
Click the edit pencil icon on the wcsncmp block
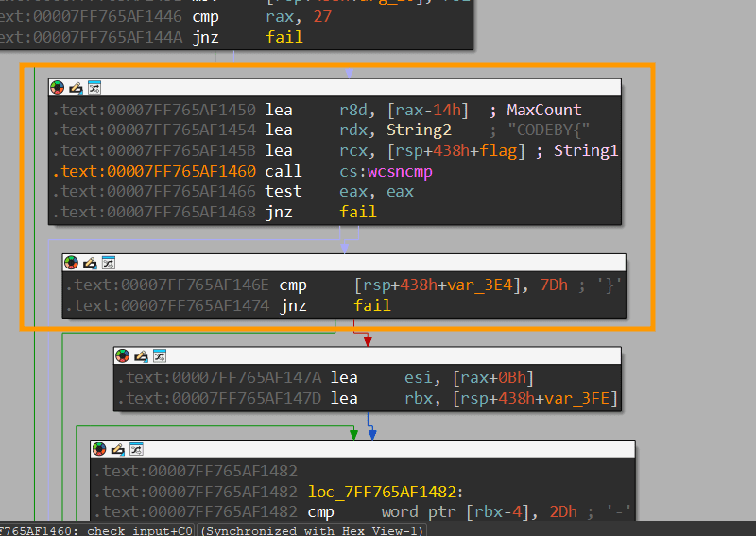[x=77, y=87]
